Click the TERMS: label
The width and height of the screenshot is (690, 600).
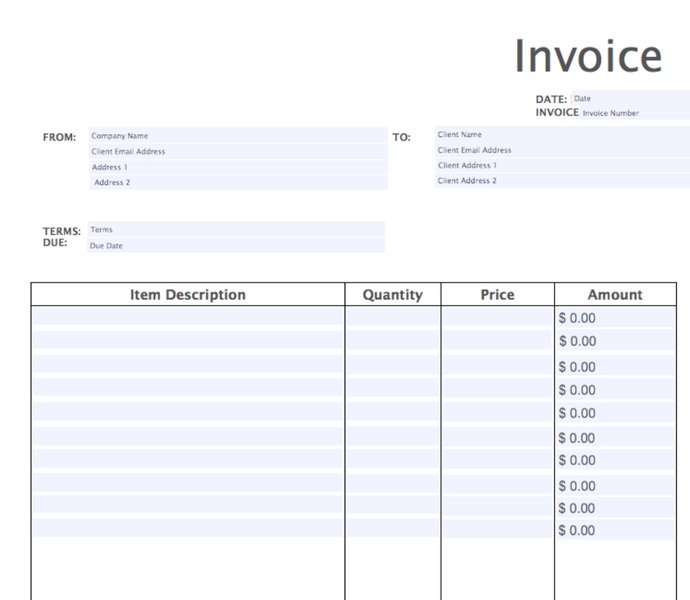(x=62, y=231)
